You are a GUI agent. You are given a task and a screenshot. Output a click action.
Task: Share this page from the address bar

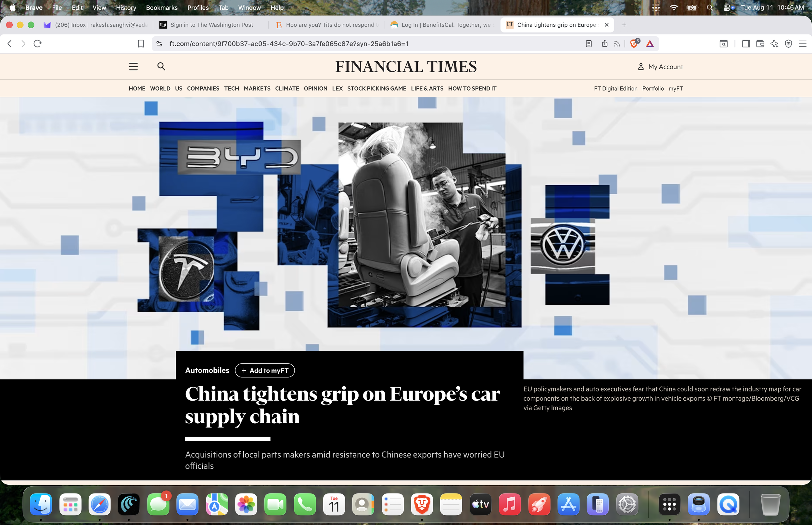click(x=604, y=43)
